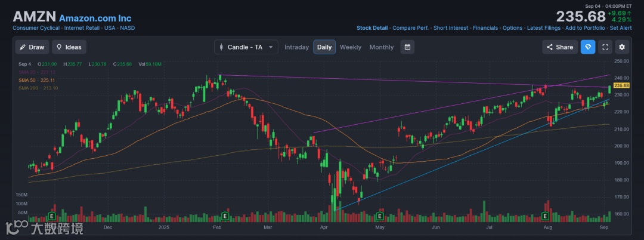Viewport: 644px width, 240px height.
Task: Open Short Interest page
Action: (x=451, y=28)
